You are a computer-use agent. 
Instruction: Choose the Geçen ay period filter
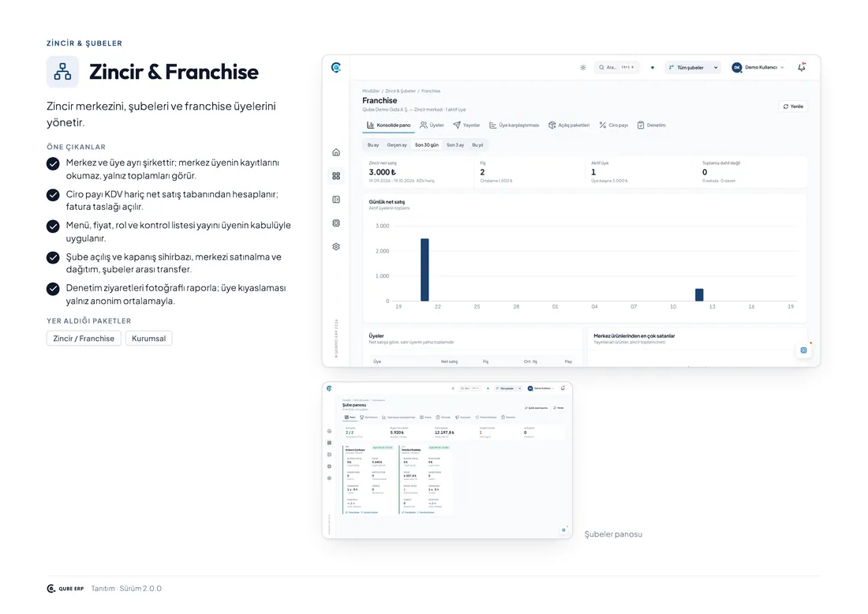(x=397, y=145)
